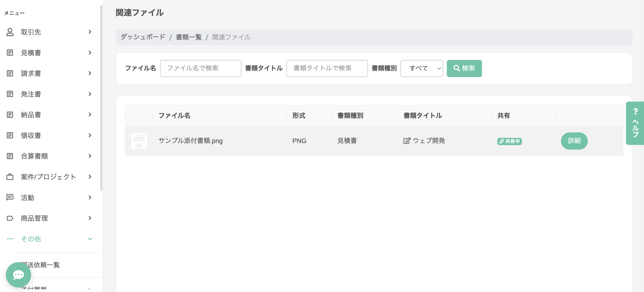Click the サンプル添付書類.png file name

[x=190, y=141]
